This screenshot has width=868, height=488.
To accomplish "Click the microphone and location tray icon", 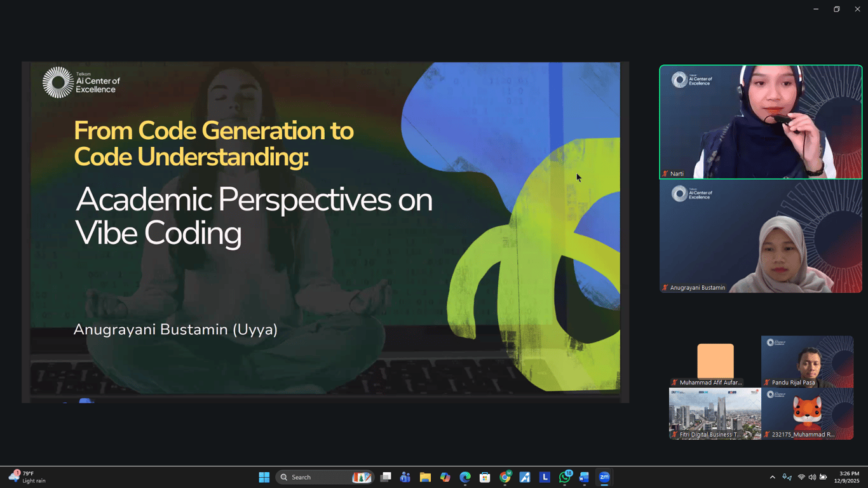I will 787,477.
